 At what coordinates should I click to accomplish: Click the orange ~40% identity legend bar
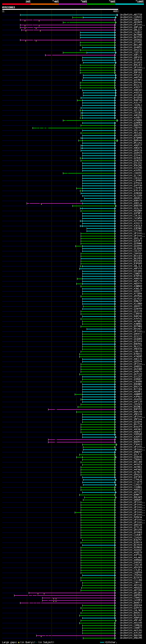(x=45, y=4)
